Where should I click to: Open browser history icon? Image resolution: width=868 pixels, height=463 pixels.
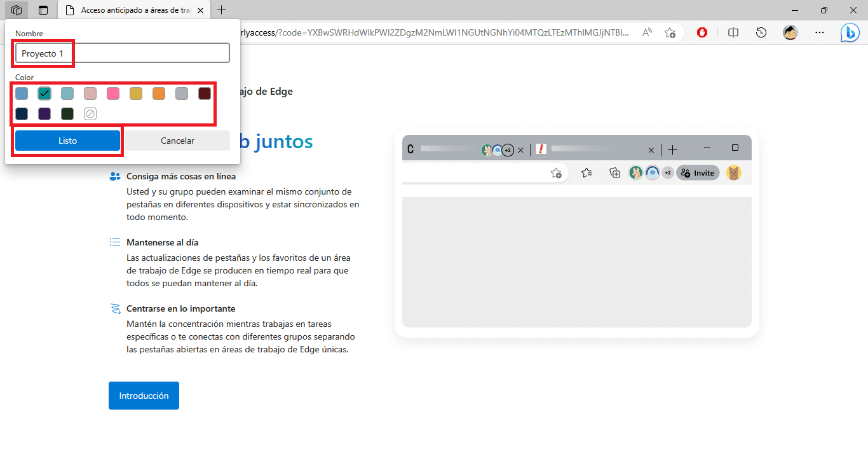[x=761, y=32]
